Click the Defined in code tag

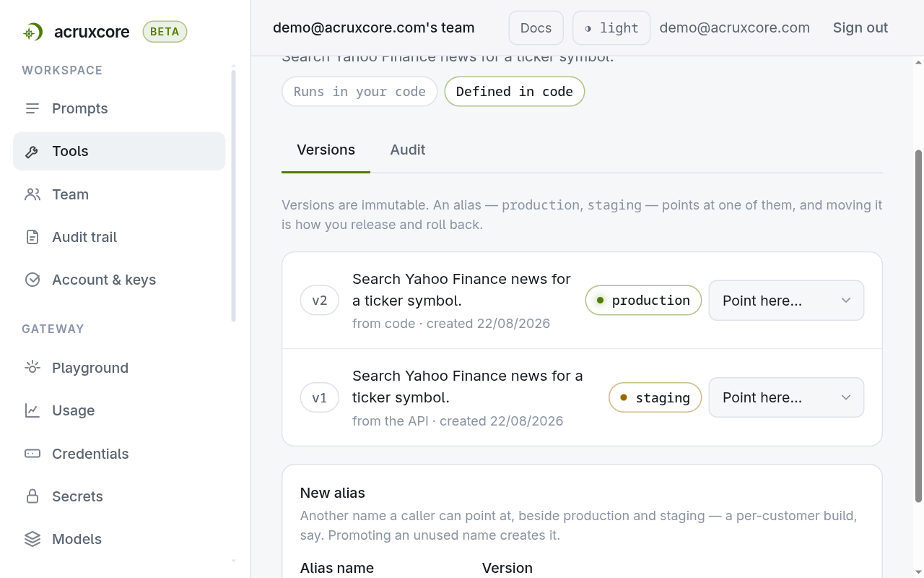(x=515, y=92)
